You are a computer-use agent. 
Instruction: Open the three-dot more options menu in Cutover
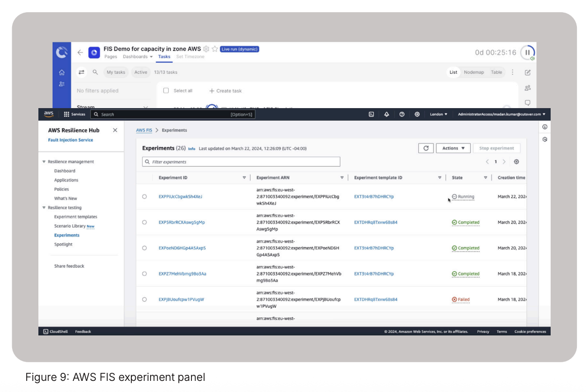click(x=512, y=72)
